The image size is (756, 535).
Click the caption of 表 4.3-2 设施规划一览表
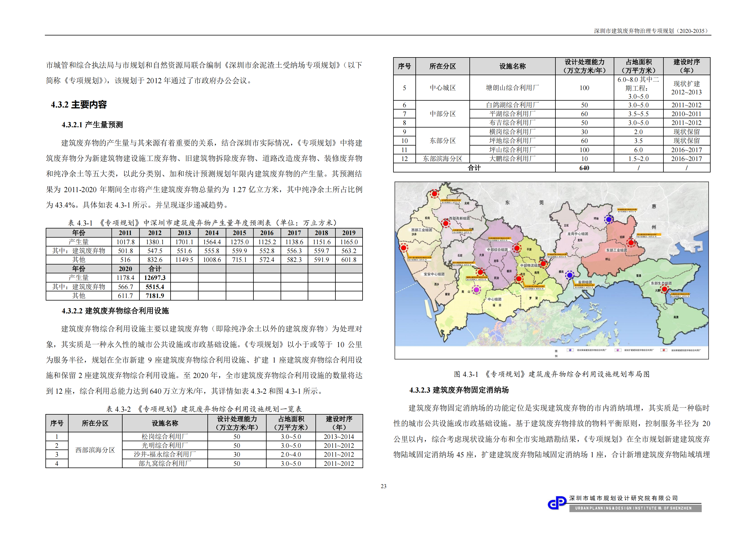pos(204,409)
